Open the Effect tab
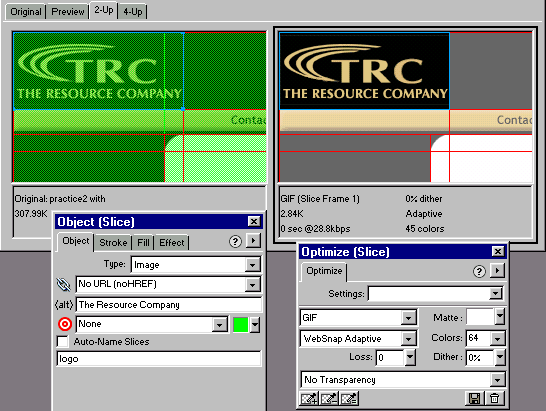 pos(172,242)
